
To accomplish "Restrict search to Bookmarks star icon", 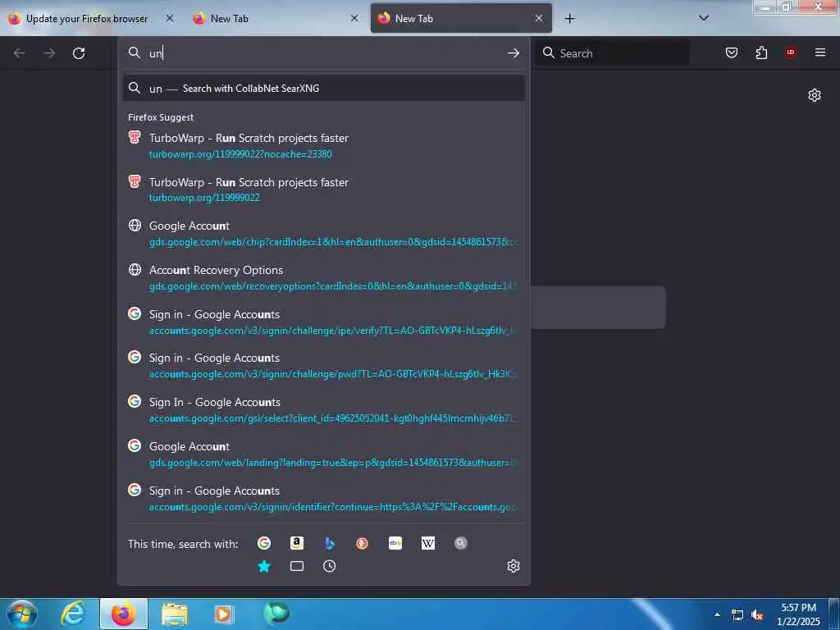I will point(264,566).
